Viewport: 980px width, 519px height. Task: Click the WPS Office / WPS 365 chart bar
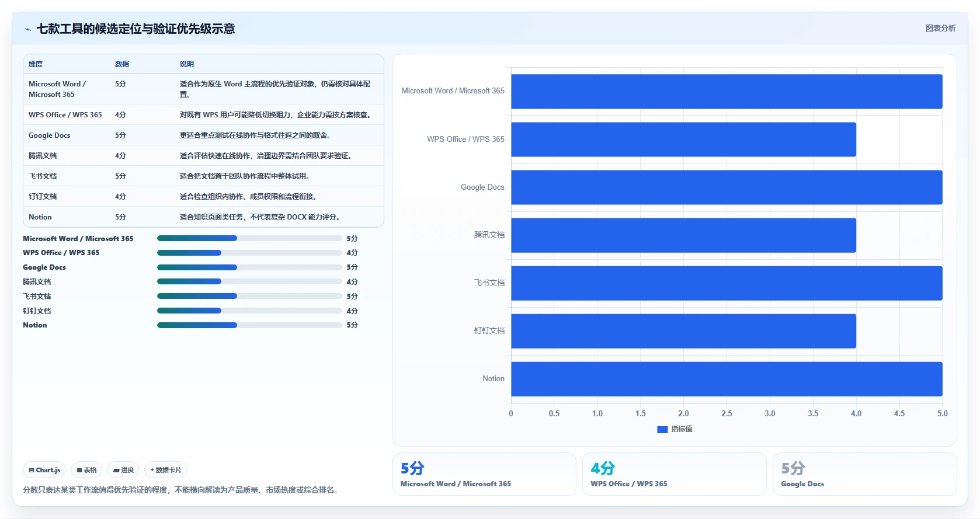pyautogui.click(x=683, y=140)
